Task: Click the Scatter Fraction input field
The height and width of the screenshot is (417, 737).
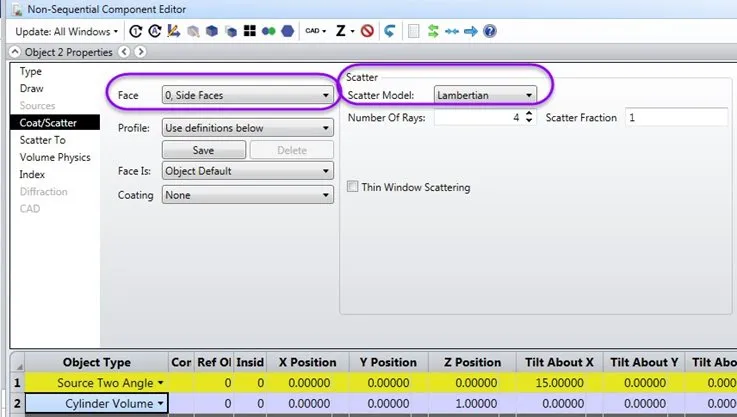Action: [675, 118]
